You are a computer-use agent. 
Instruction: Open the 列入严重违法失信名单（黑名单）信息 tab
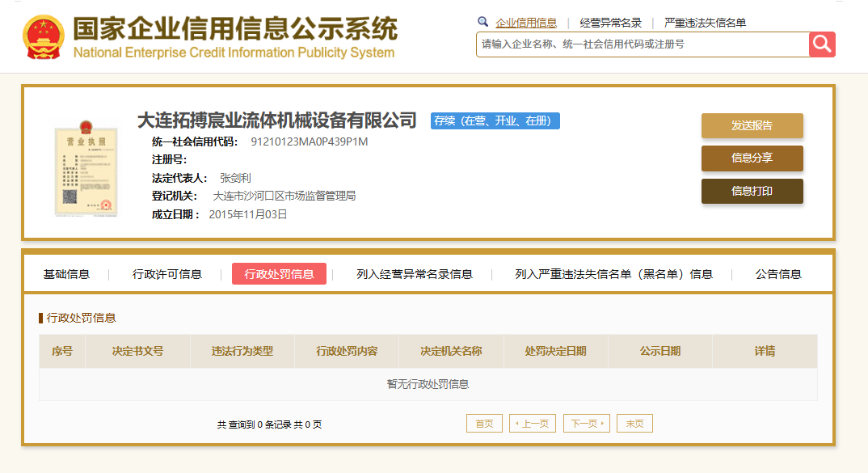point(614,274)
